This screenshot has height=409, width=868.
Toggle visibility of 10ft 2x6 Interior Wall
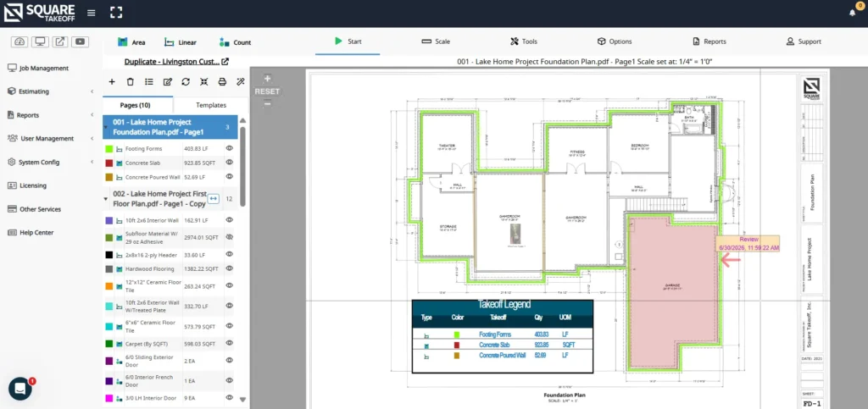[229, 220]
